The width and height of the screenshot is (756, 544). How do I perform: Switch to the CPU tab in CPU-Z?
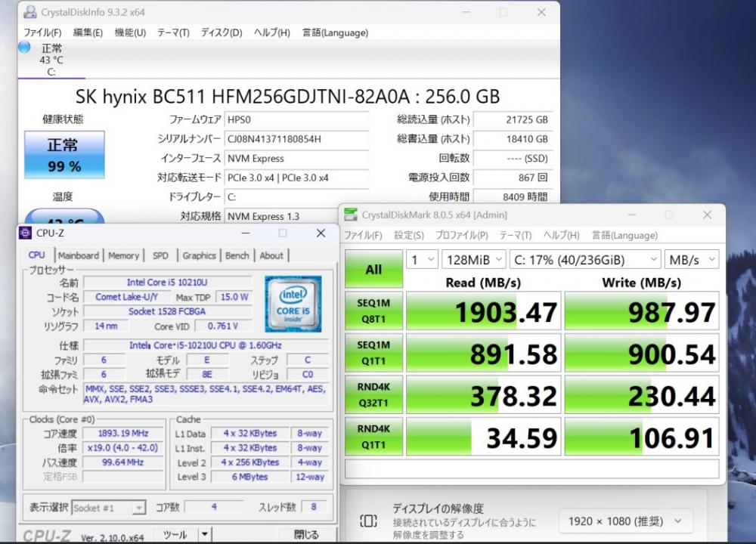click(36, 255)
